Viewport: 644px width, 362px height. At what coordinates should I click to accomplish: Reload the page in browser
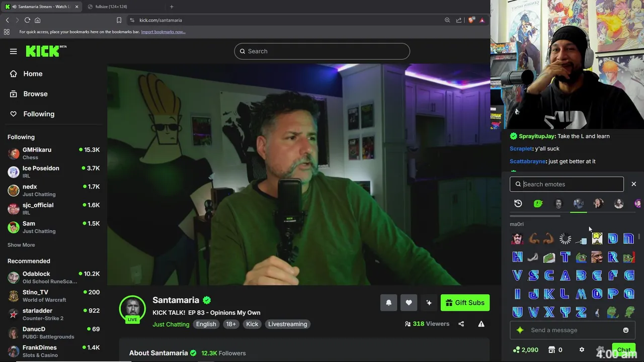(x=27, y=20)
